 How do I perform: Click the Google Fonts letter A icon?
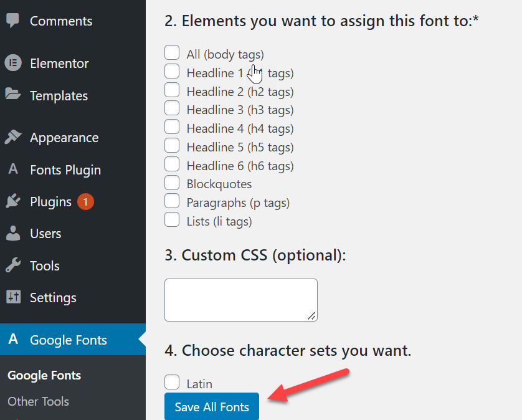(x=13, y=339)
